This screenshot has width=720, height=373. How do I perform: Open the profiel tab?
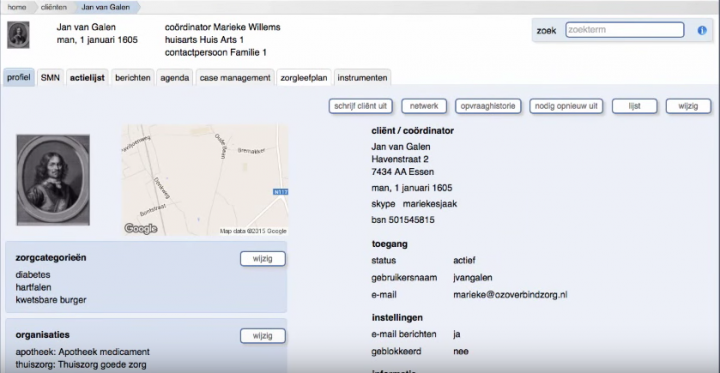(19, 77)
